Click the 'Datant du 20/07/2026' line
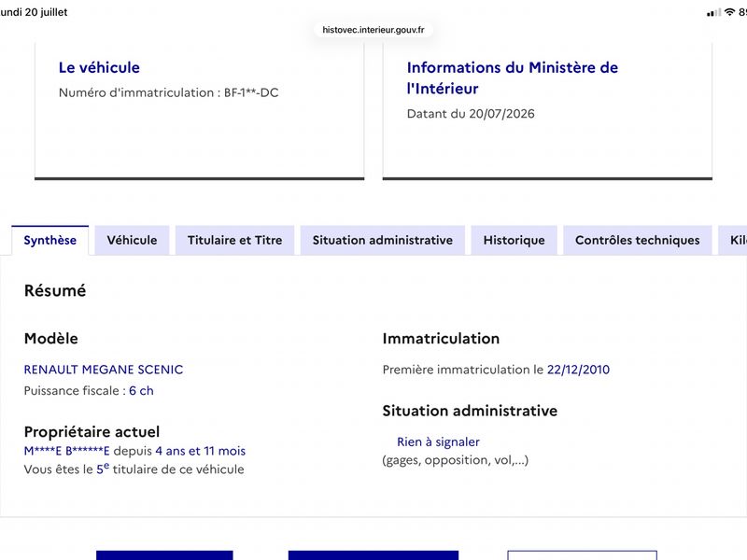 pyautogui.click(x=471, y=113)
